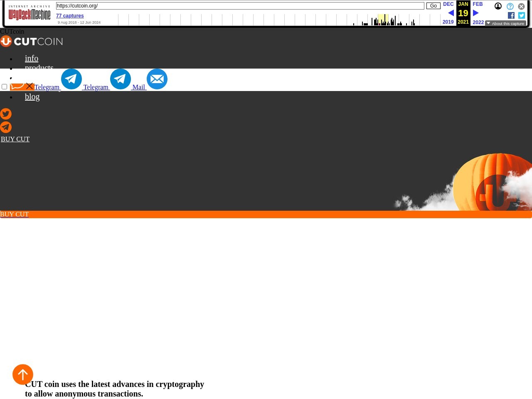Click the CUTCOIN logo in the header
532x399 pixels.
pyautogui.click(x=32, y=41)
